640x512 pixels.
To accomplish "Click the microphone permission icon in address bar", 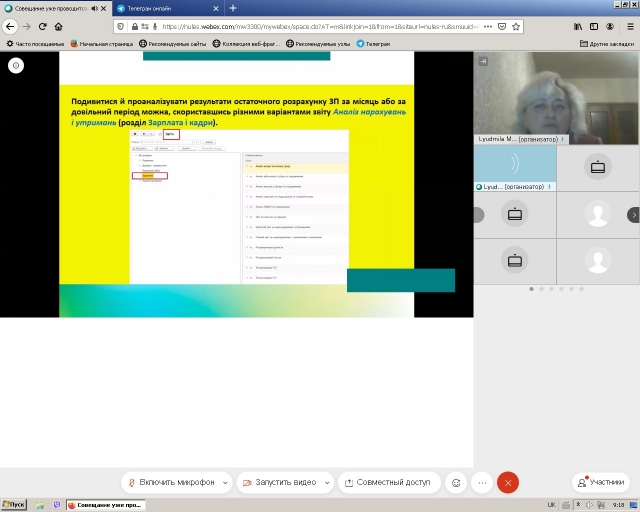I will coord(155,27).
